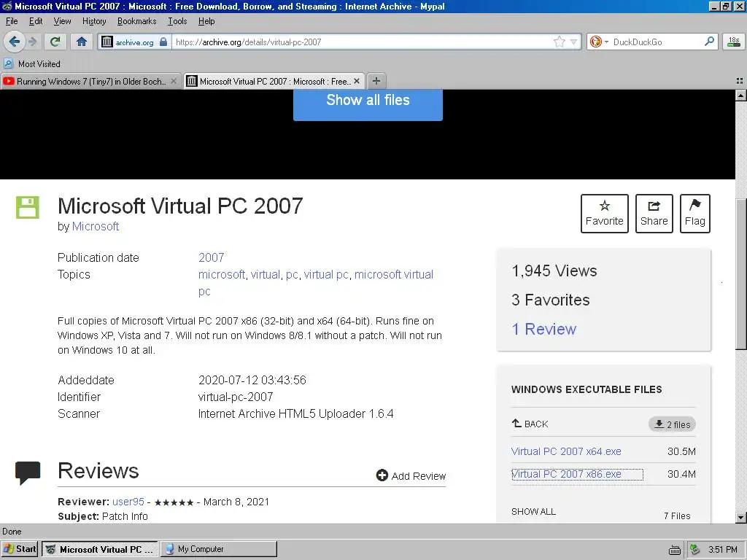Download Virtual PC 2007 x86.exe
747x560 pixels.
tap(566, 474)
